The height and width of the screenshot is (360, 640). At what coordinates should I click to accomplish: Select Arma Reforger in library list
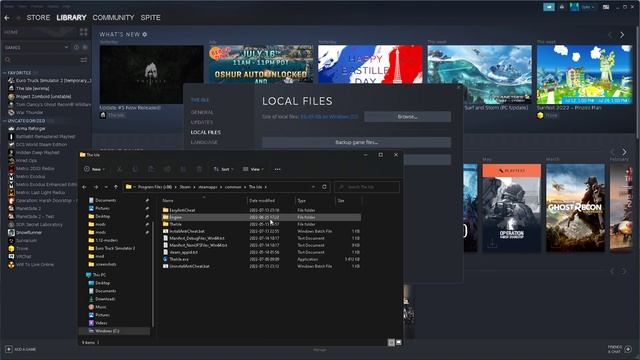point(27,129)
